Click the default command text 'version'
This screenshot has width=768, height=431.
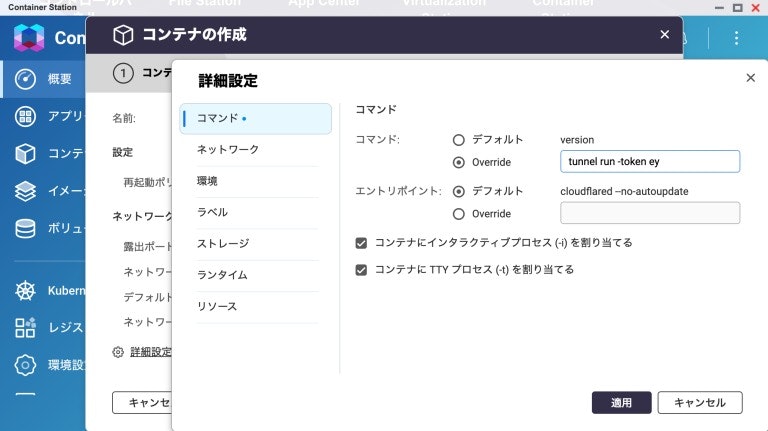(x=577, y=140)
